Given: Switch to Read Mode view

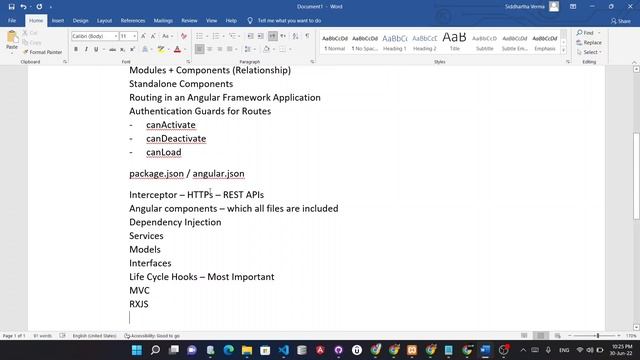Looking at the screenshot, I should (524, 336).
